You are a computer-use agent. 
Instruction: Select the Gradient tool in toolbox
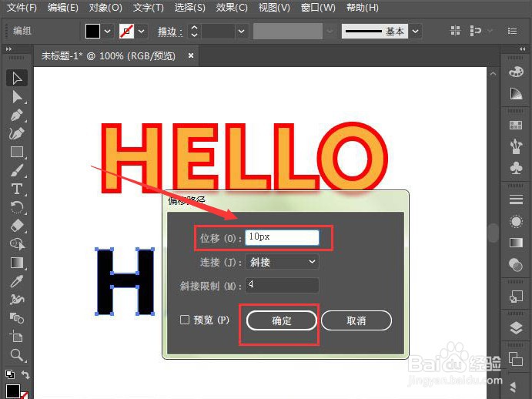17,263
